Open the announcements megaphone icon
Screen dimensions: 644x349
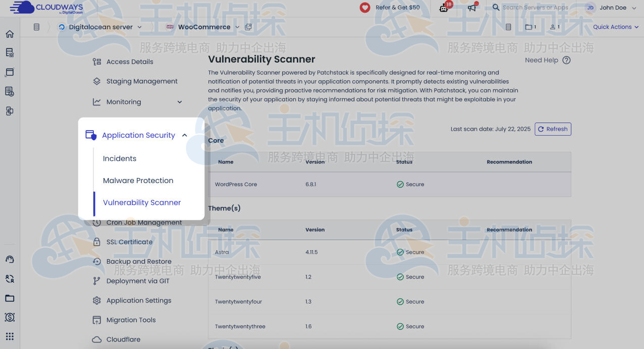[472, 7]
